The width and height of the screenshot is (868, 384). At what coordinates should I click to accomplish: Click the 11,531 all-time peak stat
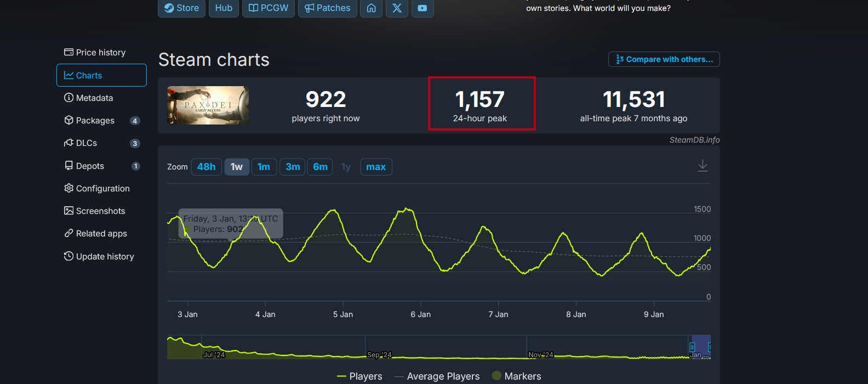pos(633,106)
